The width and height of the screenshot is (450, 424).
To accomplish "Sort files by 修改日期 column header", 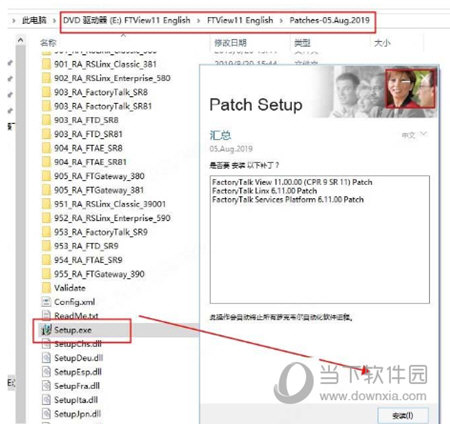I will point(230,43).
